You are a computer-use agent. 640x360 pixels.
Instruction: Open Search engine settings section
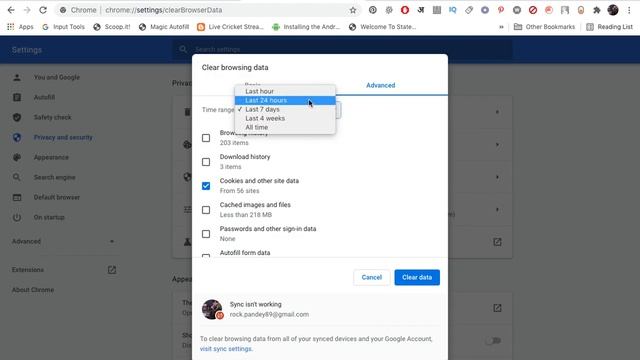click(54, 177)
